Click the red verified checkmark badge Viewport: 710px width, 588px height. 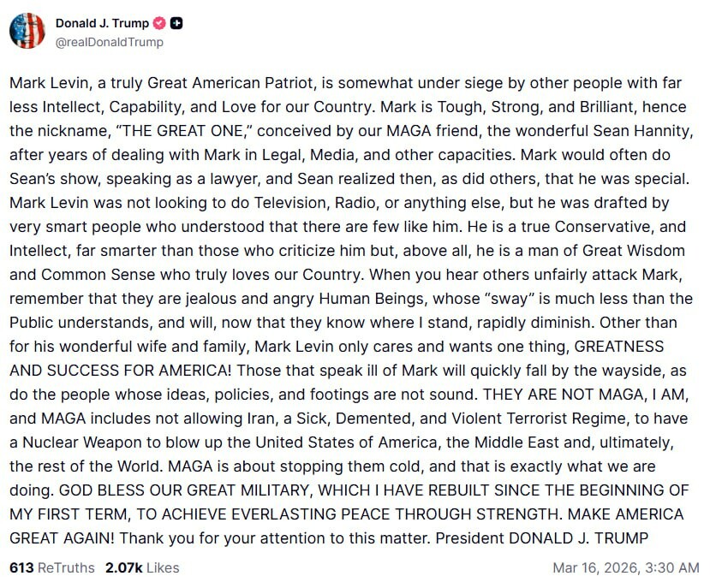[159, 23]
